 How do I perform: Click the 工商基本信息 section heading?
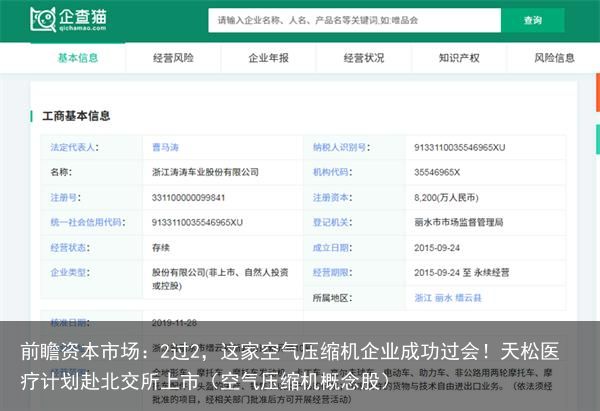[x=76, y=116]
